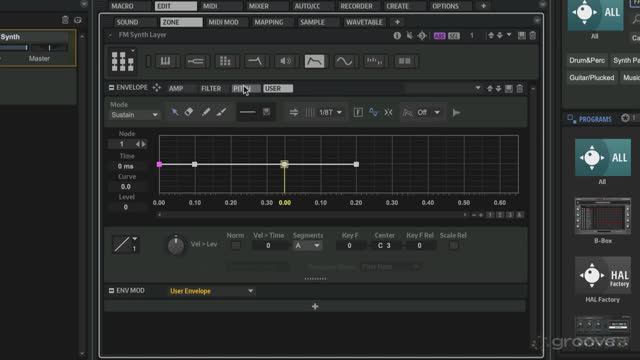The width and height of the screenshot is (640, 360).
Task: Open the section layout dropdown arrow
Action: (x=133, y=51)
